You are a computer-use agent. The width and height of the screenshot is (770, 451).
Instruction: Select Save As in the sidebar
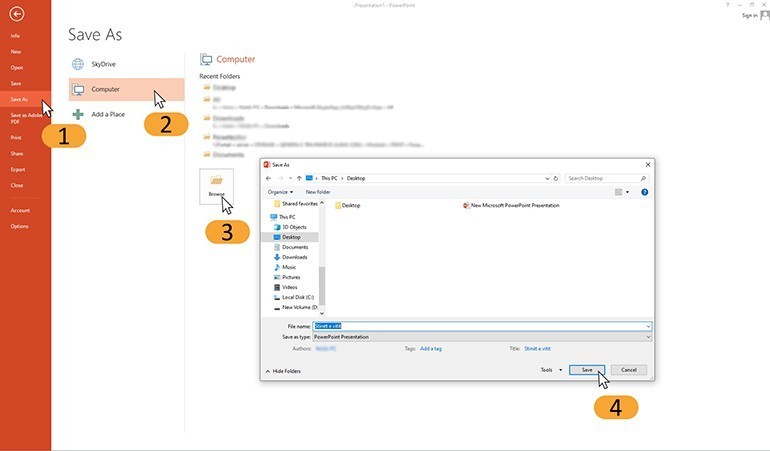tap(19, 99)
